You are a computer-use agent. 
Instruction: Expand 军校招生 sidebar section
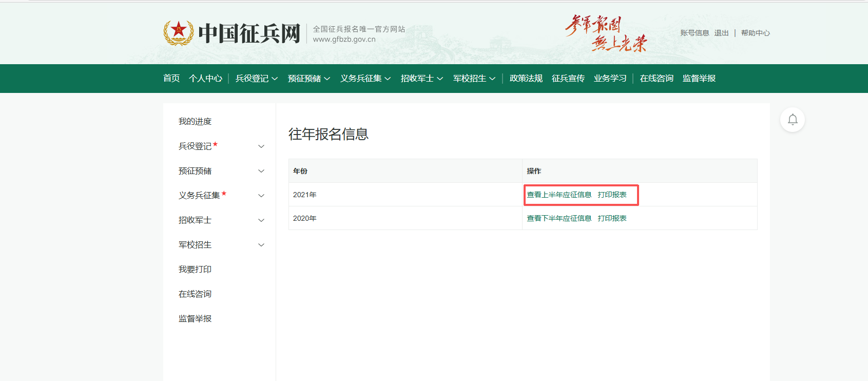261,245
